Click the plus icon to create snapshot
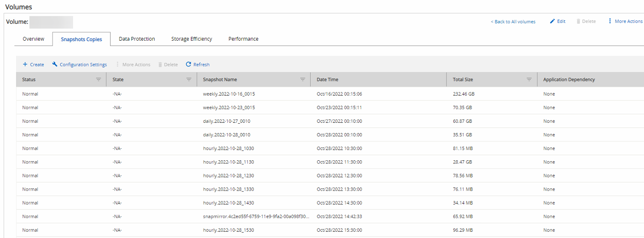Screen dimensions: 644x238 25,65
